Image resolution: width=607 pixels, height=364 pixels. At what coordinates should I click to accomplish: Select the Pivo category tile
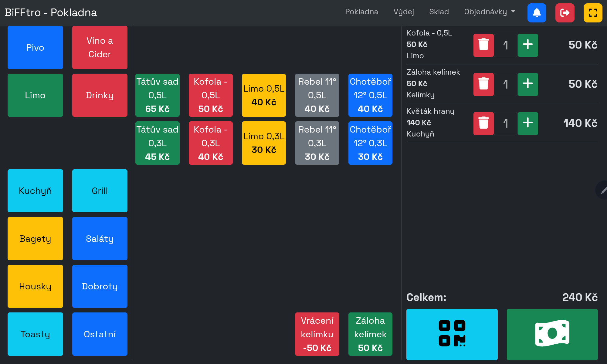[35, 47]
